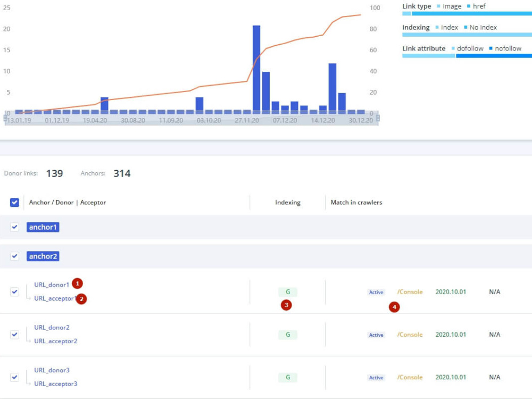Toggle the href legend item under Link type
Image resolution: width=532 pixels, height=399 pixels.
point(476,6)
